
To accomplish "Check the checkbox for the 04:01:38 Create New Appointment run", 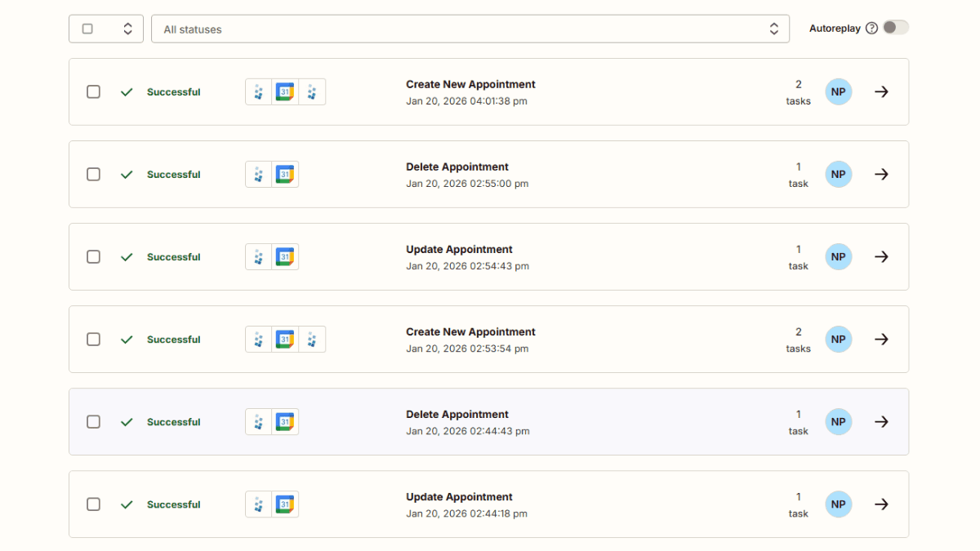I will pos(93,91).
